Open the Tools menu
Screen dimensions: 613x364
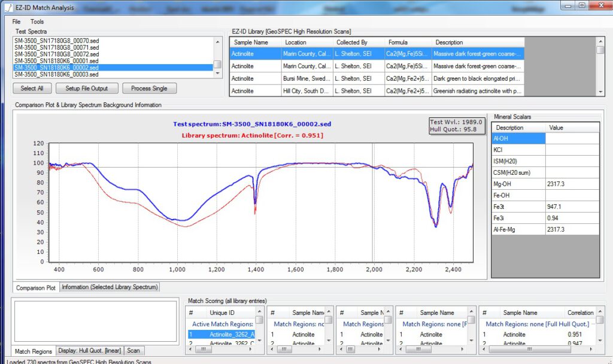37,22
